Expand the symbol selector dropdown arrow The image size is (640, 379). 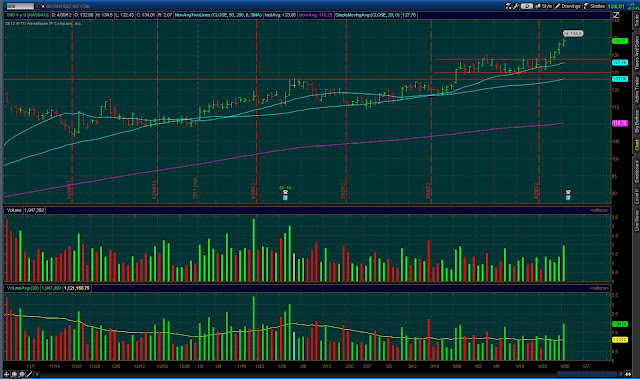coord(36,6)
